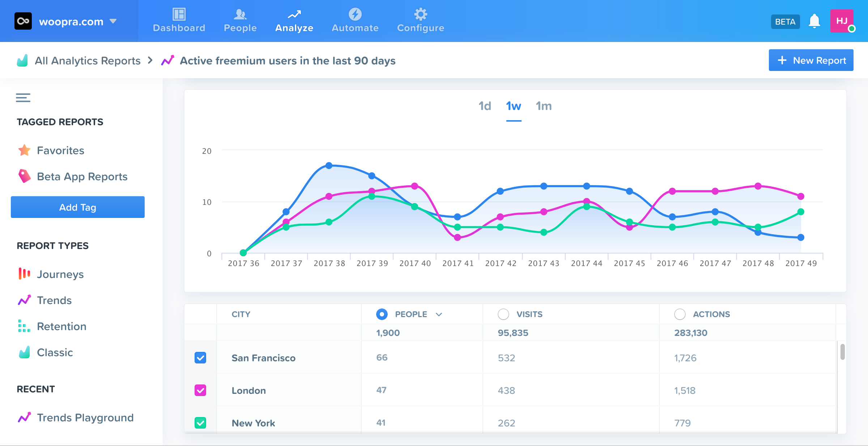Viewport: 868px width, 446px height.
Task: Switch chart to 1d interval
Action: (485, 106)
